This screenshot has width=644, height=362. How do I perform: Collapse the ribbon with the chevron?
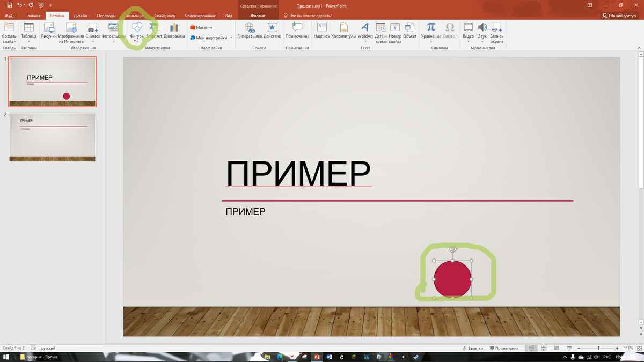point(639,48)
